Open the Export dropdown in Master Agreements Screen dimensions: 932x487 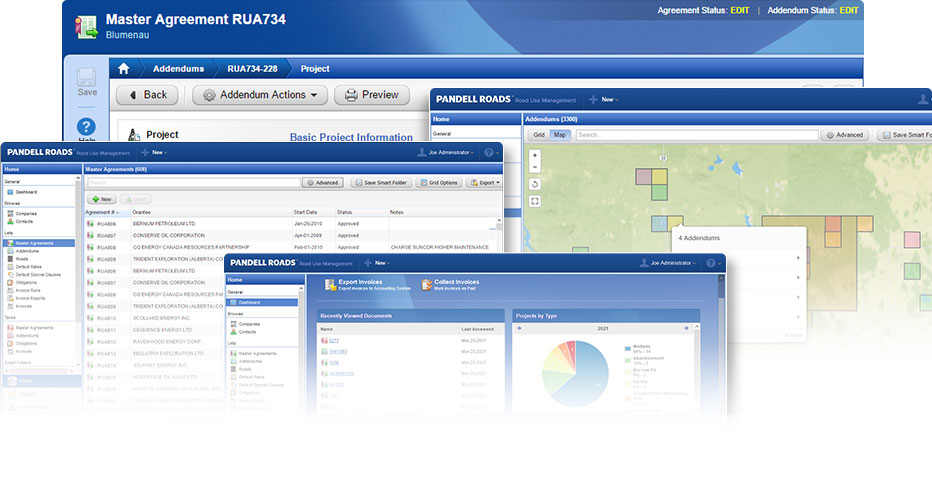484,183
